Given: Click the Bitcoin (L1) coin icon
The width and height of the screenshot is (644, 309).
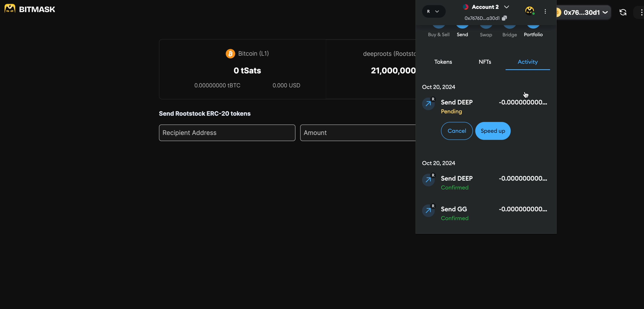Looking at the screenshot, I should point(230,53).
